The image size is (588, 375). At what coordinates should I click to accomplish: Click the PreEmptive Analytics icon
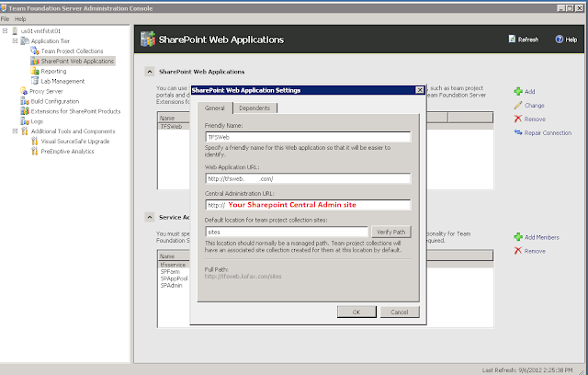coord(35,152)
